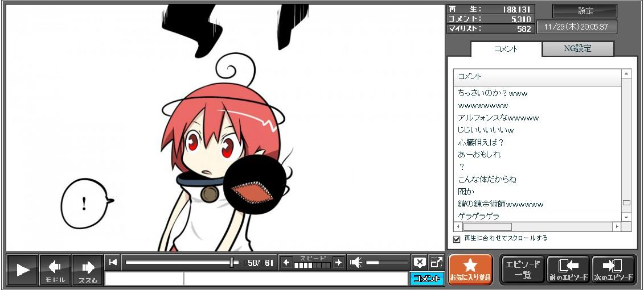Toggle scroll-with-playback checkbox
644x290 pixels.
(x=457, y=239)
